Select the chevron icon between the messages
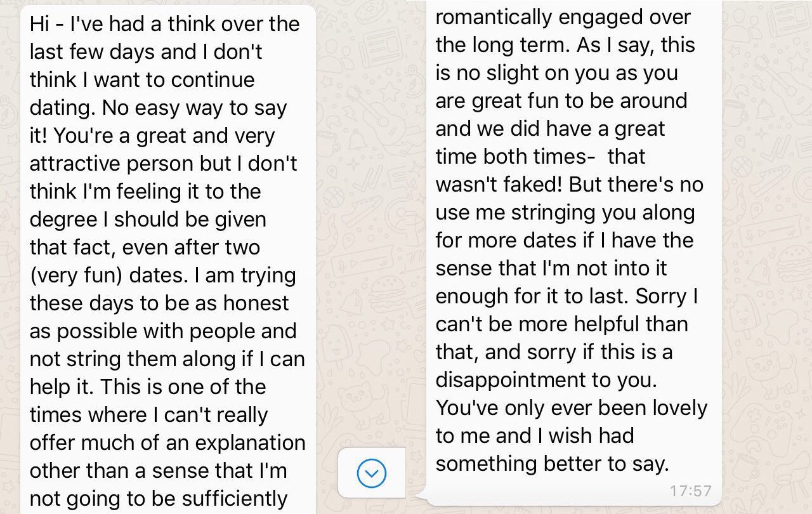812x514 pixels. [x=372, y=473]
